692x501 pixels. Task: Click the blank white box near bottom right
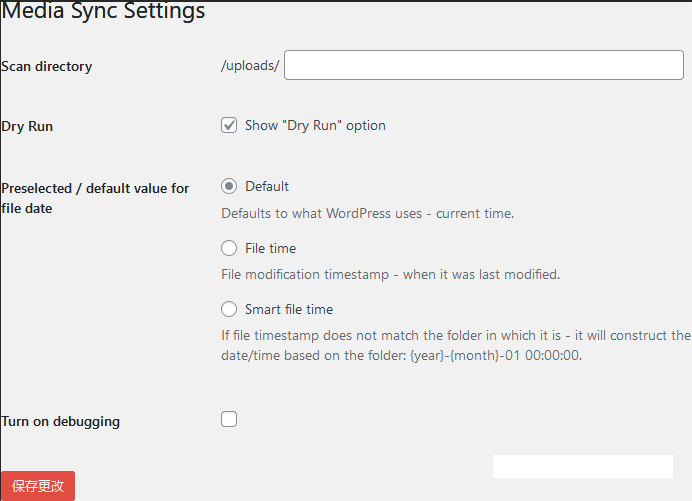pos(583,466)
